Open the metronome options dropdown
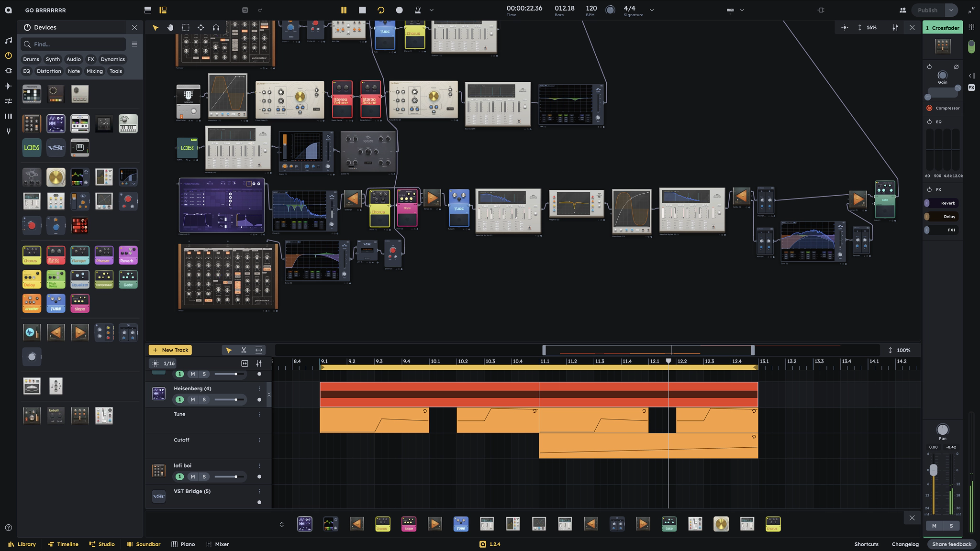 (431, 10)
